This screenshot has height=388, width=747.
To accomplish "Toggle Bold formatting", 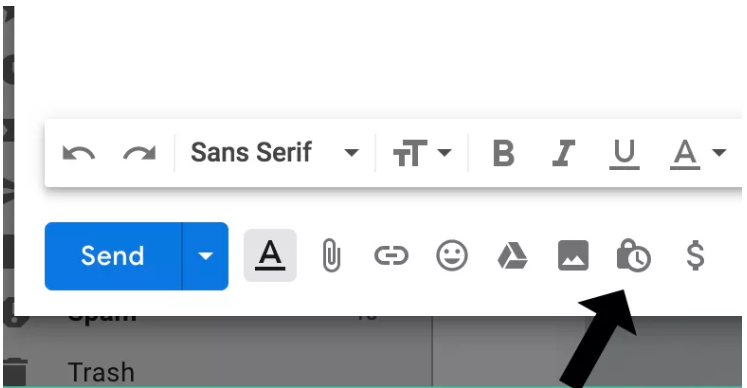I will [x=503, y=153].
